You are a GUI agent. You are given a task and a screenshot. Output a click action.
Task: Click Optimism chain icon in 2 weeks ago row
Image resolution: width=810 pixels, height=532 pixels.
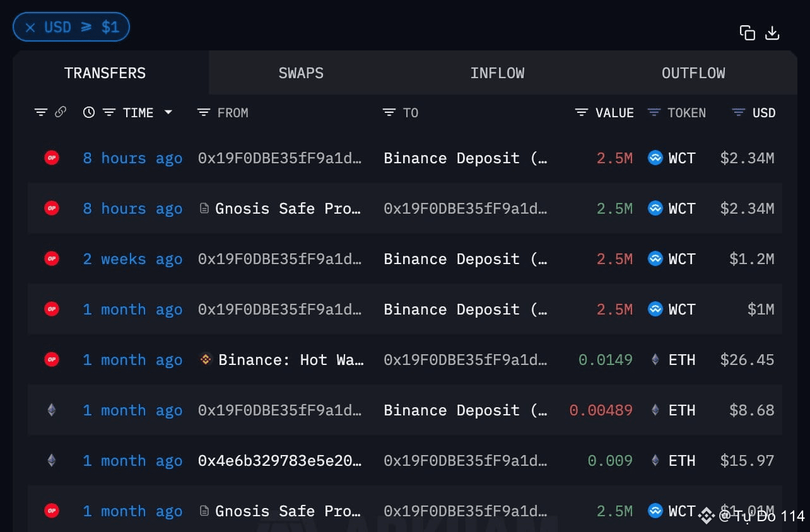(x=52, y=258)
